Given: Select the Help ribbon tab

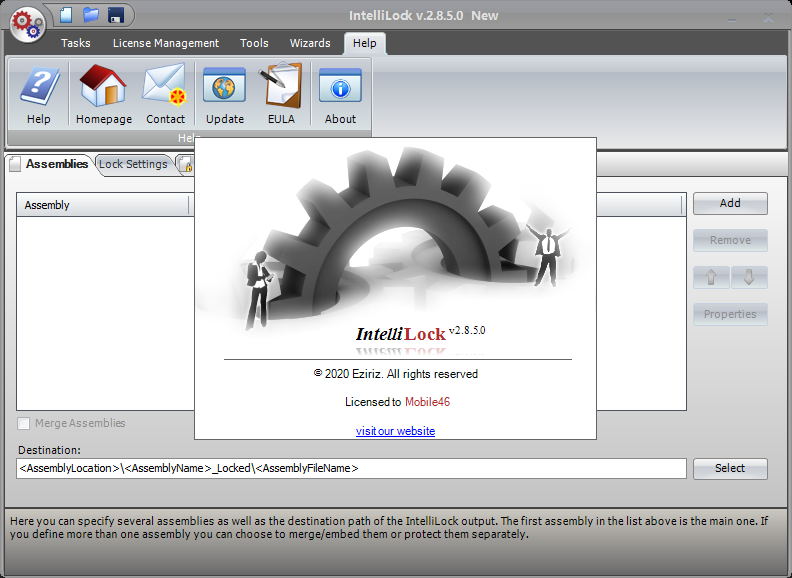Looking at the screenshot, I should pyautogui.click(x=365, y=43).
